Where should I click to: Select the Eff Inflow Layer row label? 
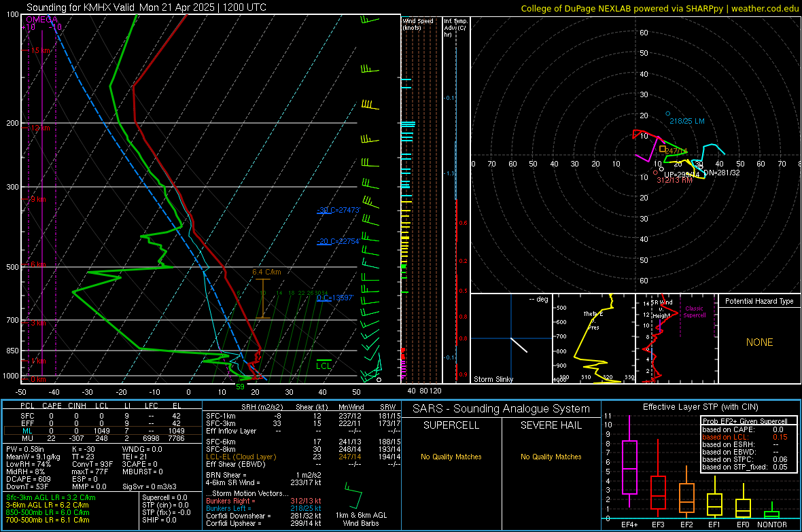pyautogui.click(x=230, y=431)
